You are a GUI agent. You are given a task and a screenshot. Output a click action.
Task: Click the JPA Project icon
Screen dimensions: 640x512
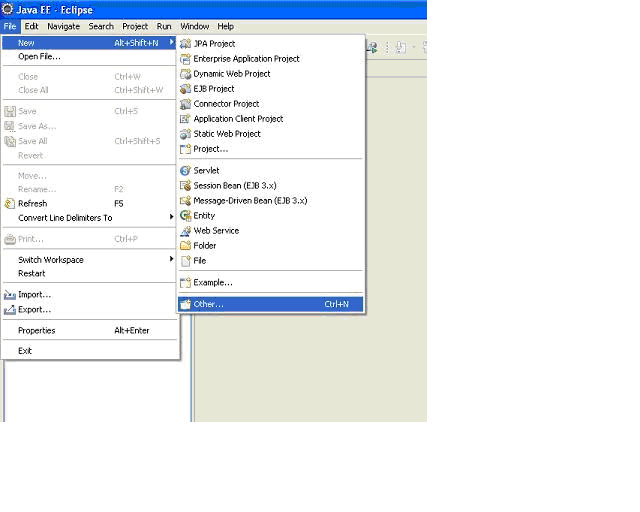point(185,44)
